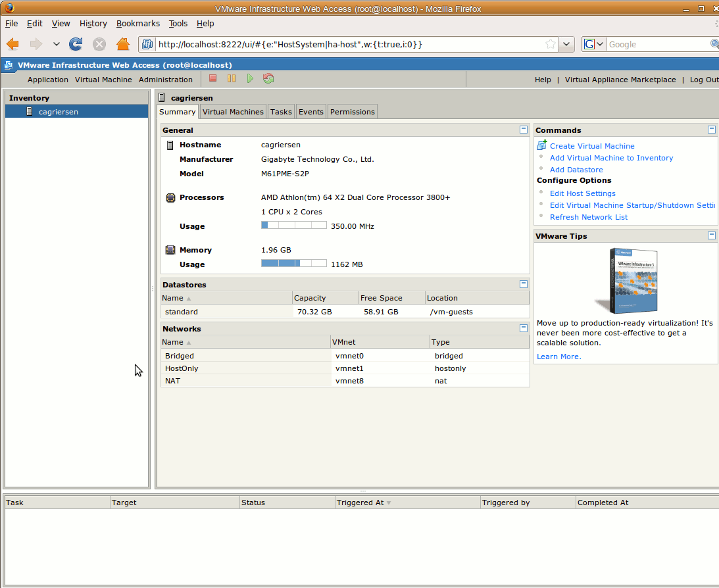Screen dimensions: 719x588
Task: Open the Administration menu
Action: click(166, 80)
